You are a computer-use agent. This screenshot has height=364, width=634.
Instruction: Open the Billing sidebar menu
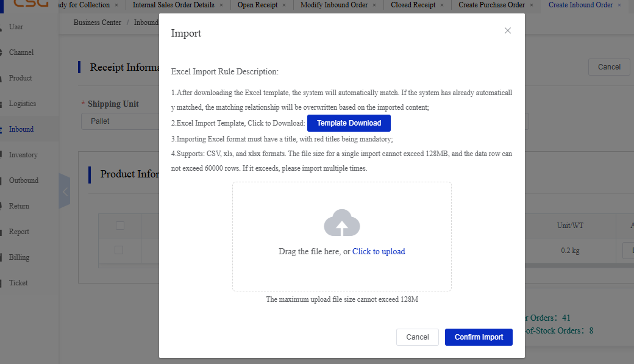[19, 257]
